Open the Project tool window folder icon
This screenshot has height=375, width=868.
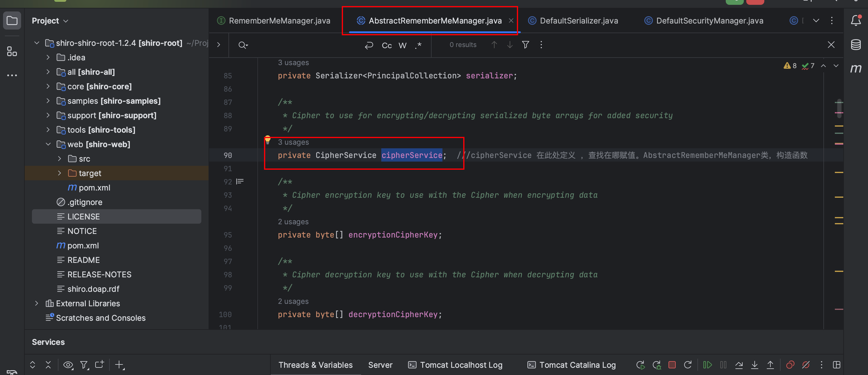tap(12, 20)
